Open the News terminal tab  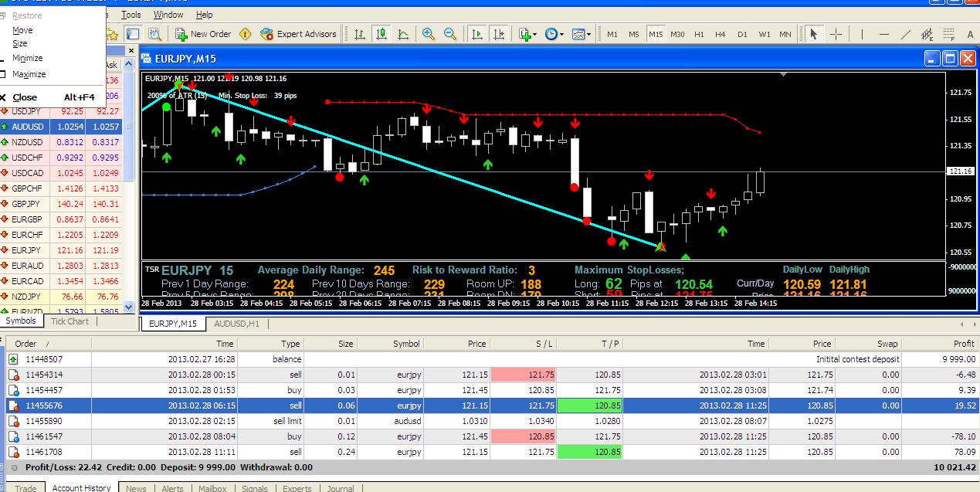[x=136, y=488]
